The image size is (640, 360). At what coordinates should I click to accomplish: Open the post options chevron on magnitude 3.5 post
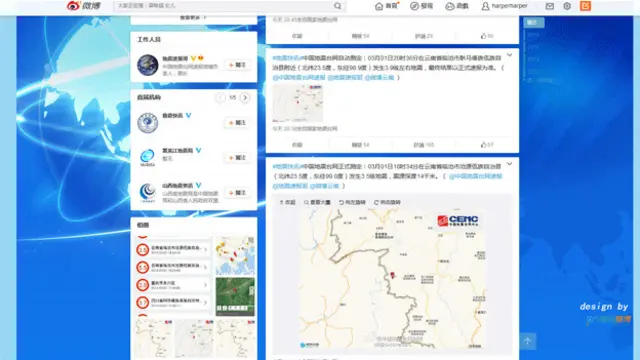509,164
